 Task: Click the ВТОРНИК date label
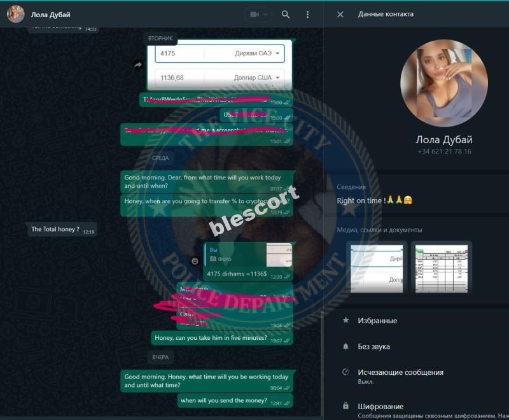(x=160, y=38)
